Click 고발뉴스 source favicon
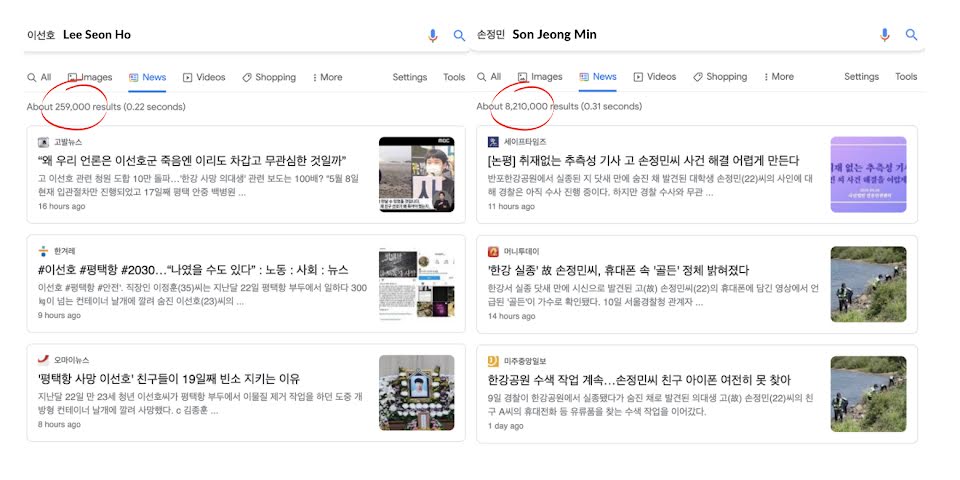Viewport: 960px width, 480px height. [43, 142]
